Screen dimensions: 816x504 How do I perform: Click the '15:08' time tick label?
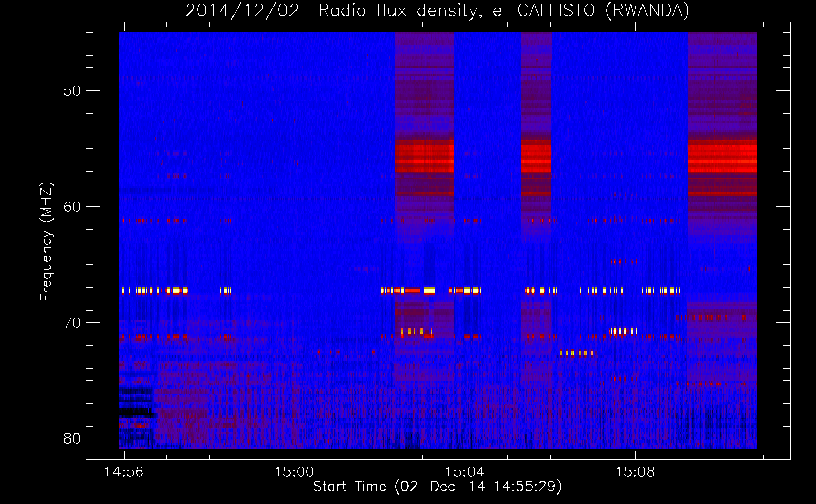click(635, 472)
